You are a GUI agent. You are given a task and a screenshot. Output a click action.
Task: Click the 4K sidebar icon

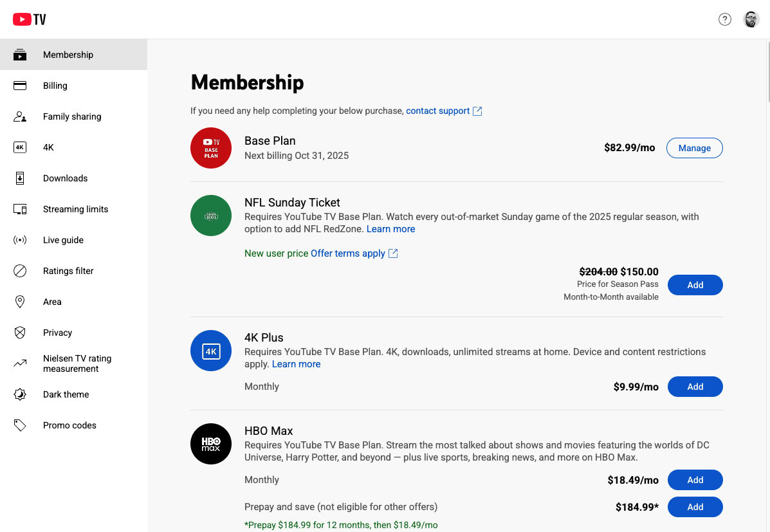pyautogui.click(x=20, y=147)
